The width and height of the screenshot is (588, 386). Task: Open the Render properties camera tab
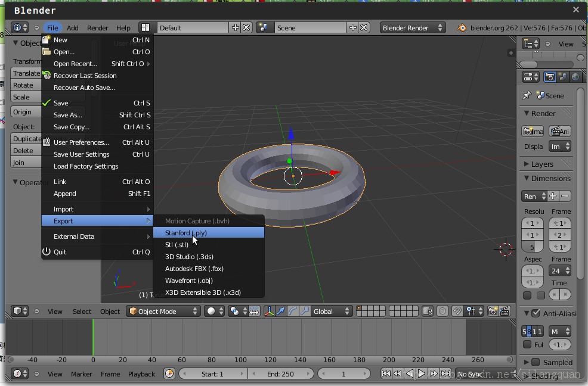pyautogui.click(x=550, y=77)
